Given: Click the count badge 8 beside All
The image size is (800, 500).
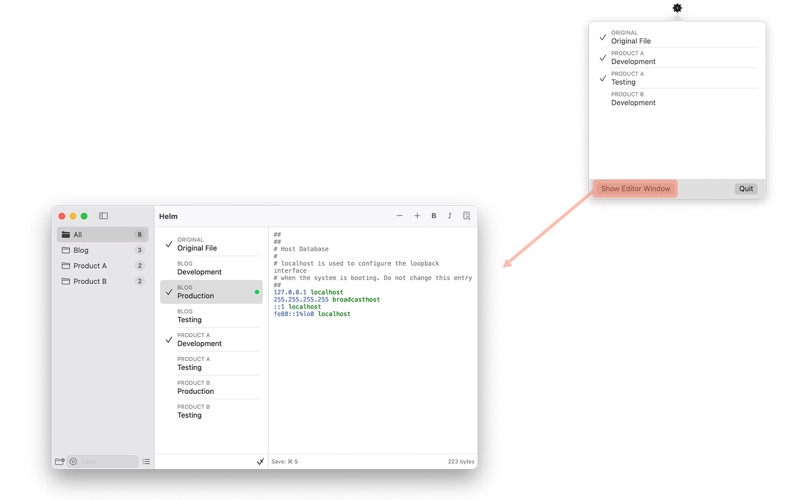Looking at the screenshot, I should pos(139,235).
